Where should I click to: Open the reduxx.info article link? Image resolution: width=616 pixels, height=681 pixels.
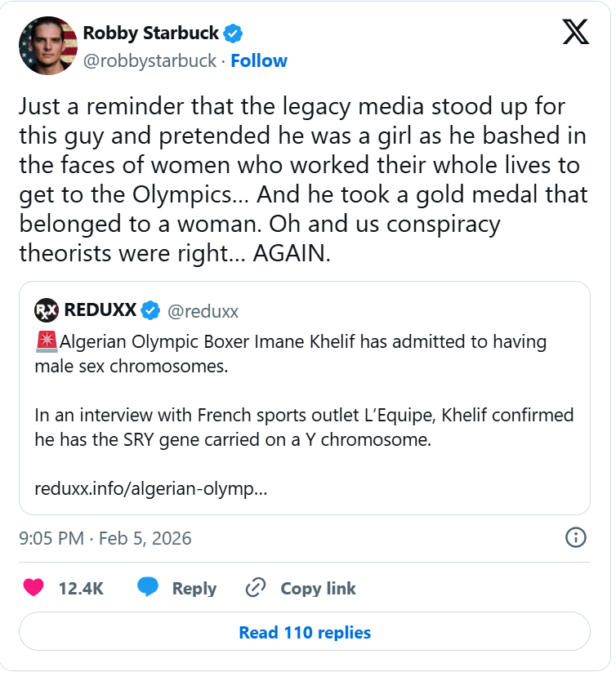[x=150, y=489]
